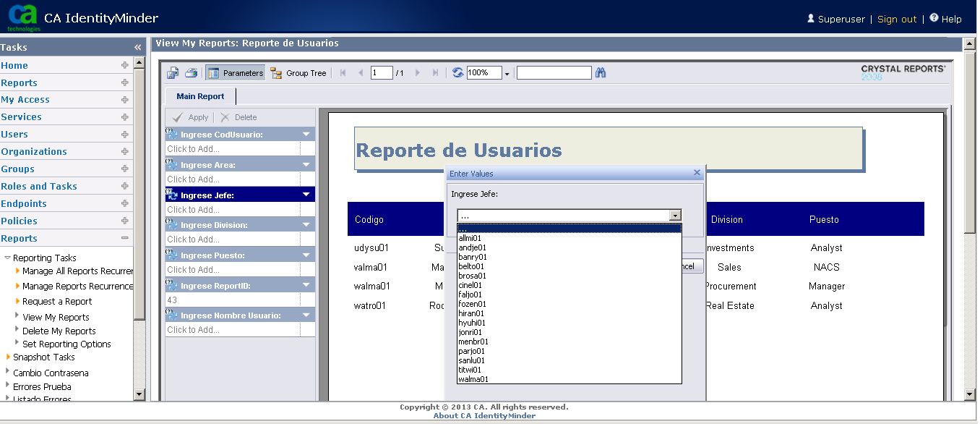Open Request a Report task
Screen dimensions: 980x424
[57, 302]
